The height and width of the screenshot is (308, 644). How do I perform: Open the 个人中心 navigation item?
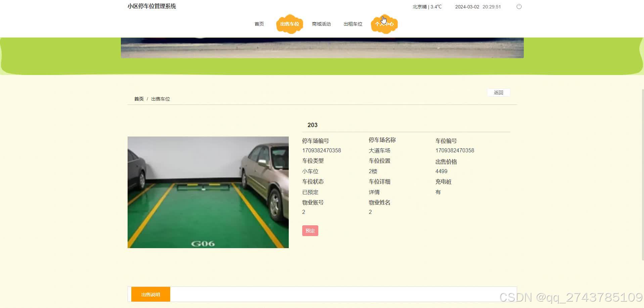point(384,24)
